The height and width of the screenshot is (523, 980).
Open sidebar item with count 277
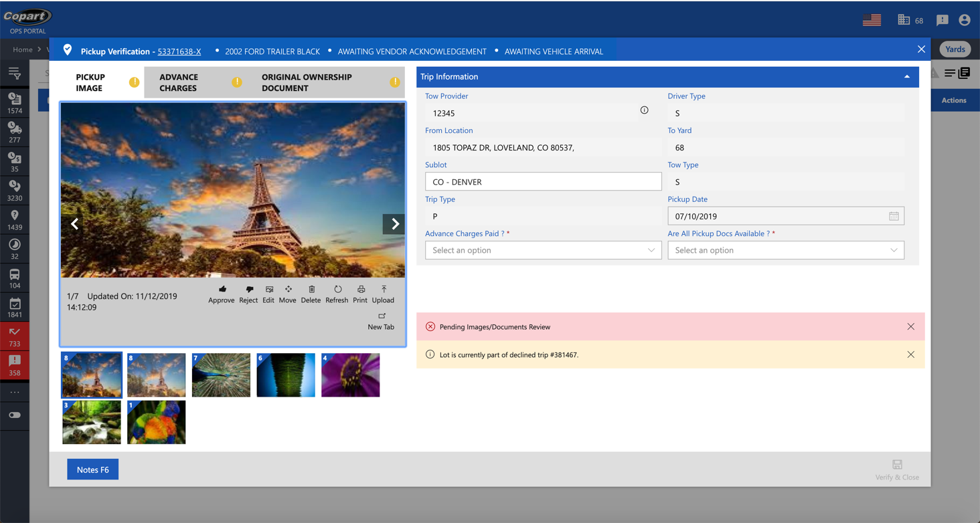[x=15, y=132]
